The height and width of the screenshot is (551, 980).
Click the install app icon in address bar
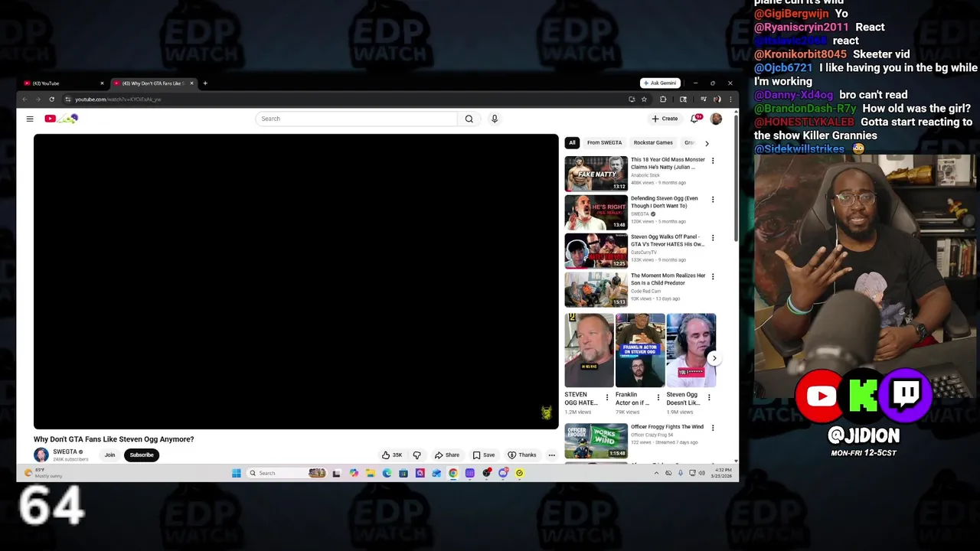tap(632, 99)
